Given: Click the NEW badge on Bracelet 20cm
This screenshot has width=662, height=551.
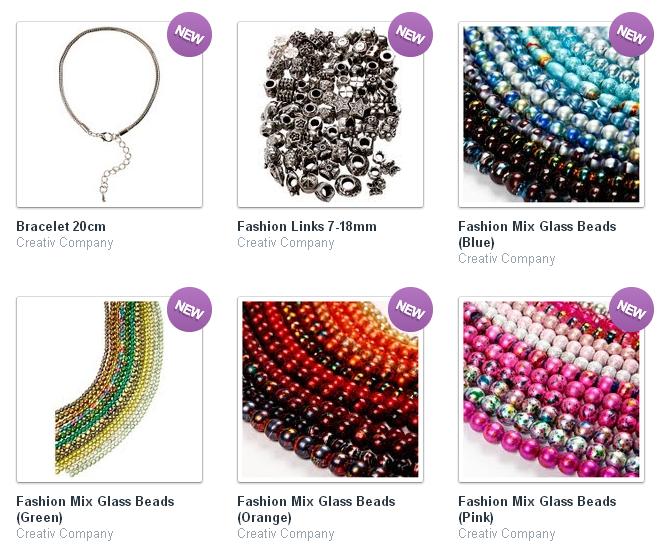Looking at the screenshot, I should pyautogui.click(x=189, y=35).
